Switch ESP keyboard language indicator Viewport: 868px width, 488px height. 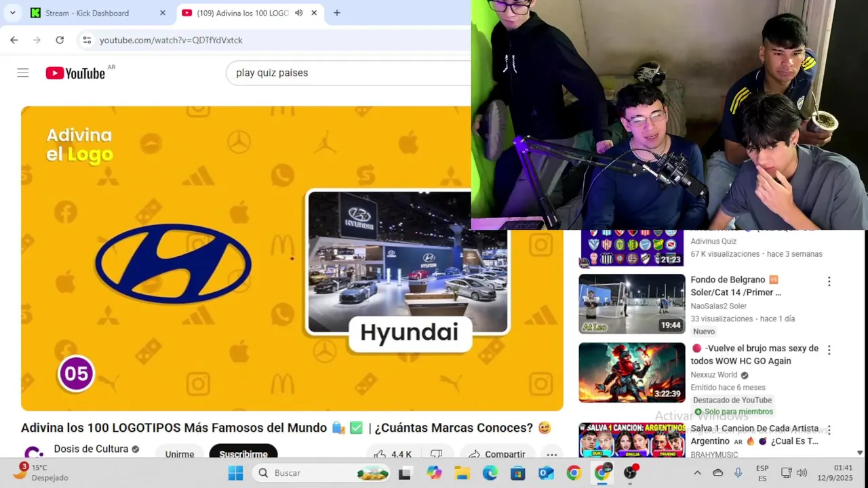762,473
